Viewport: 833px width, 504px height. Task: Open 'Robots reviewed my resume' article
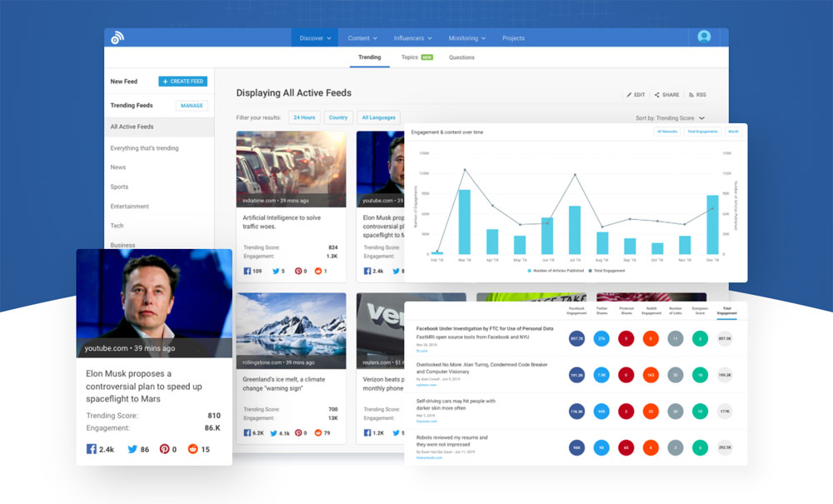451,441
